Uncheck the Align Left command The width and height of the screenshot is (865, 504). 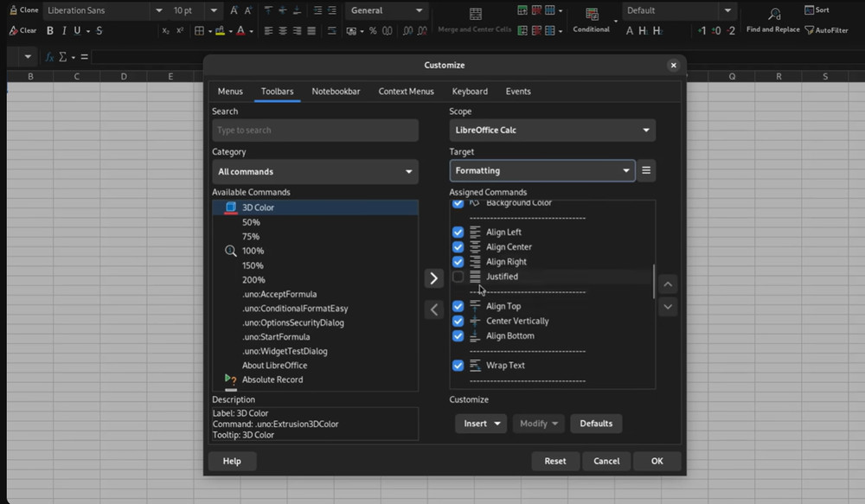click(x=458, y=233)
